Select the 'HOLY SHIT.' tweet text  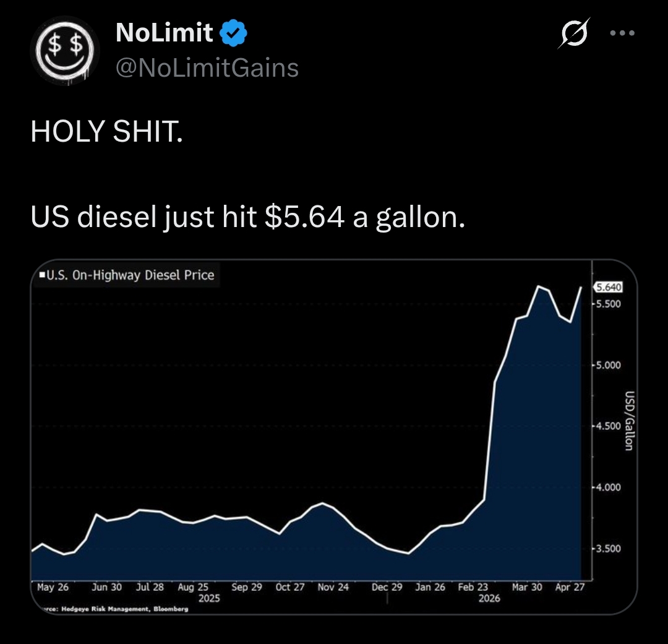(x=106, y=131)
